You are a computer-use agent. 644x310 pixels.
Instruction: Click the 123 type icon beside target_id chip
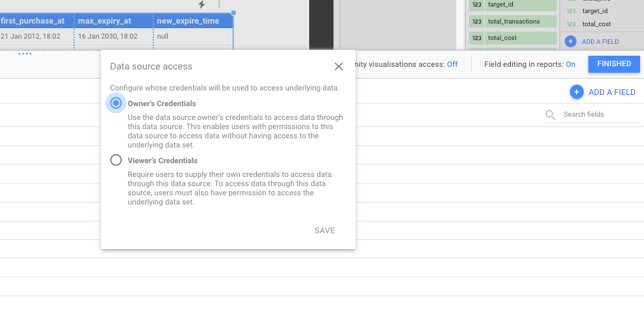[476, 5]
